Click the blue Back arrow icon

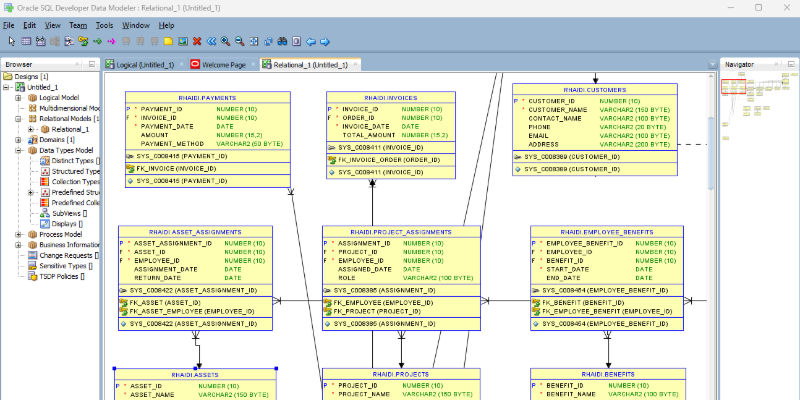(310, 41)
